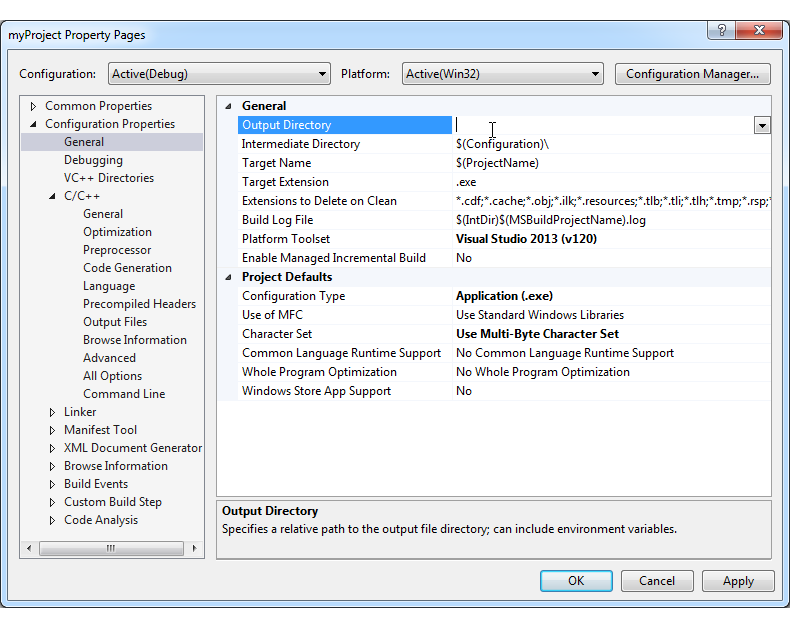Select the Language tree item
The width and height of the screenshot is (790, 628).
tap(109, 286)
